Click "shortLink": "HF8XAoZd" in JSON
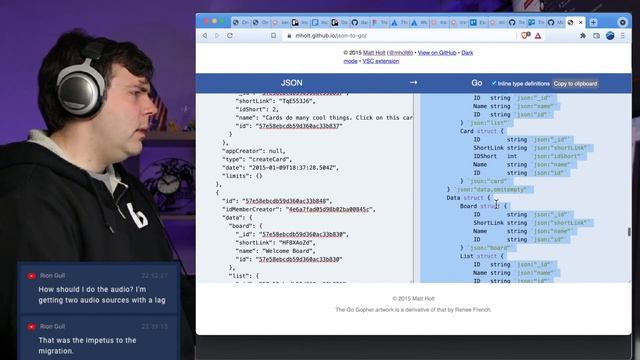640x360 pixels. click(276, 243)
